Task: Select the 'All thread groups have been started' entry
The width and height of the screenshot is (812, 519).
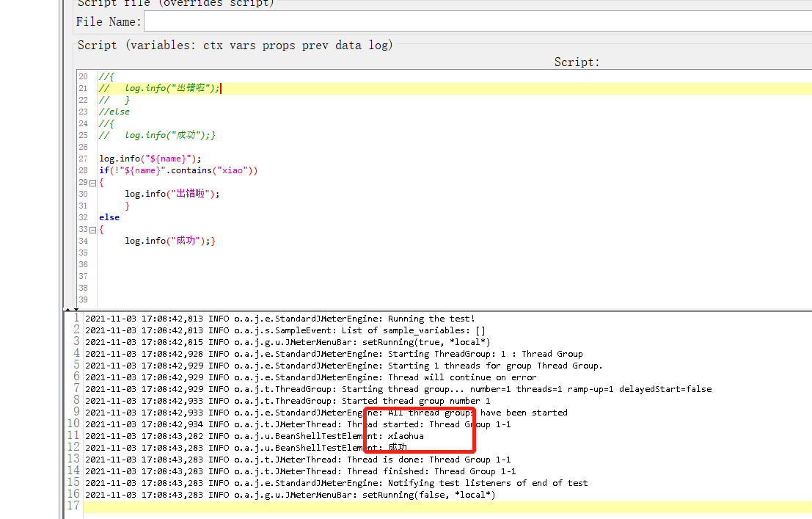Action: tap(293, 413)
